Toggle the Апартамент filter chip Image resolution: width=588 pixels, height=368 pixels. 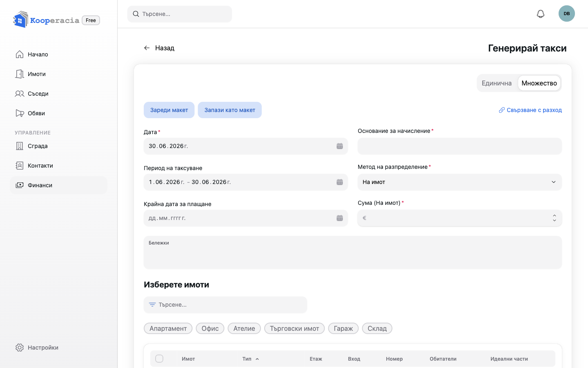click(x=168, y=328)
